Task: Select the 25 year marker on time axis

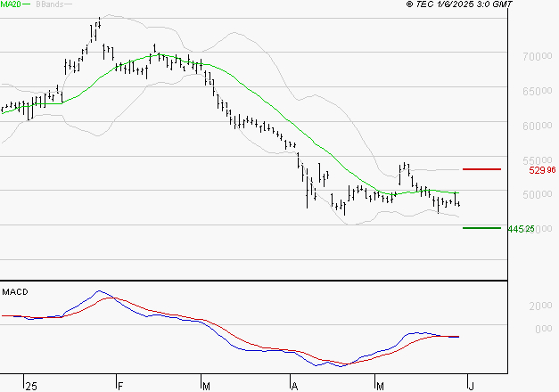Action: pos(31,385)
